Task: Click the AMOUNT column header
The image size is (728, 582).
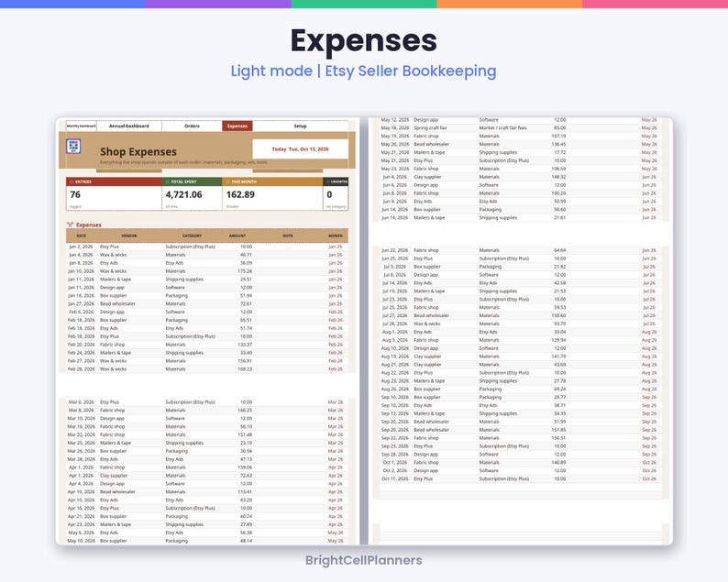Action: tap(237, 236)
